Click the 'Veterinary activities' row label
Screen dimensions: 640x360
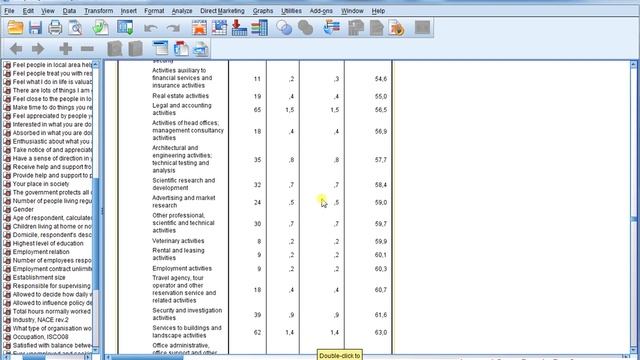coord(178,241)
